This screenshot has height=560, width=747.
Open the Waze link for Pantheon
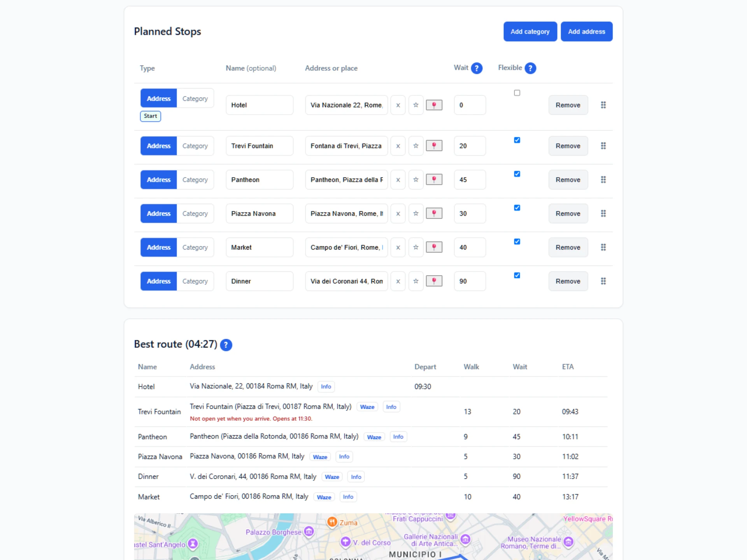[x=374, y=437]
